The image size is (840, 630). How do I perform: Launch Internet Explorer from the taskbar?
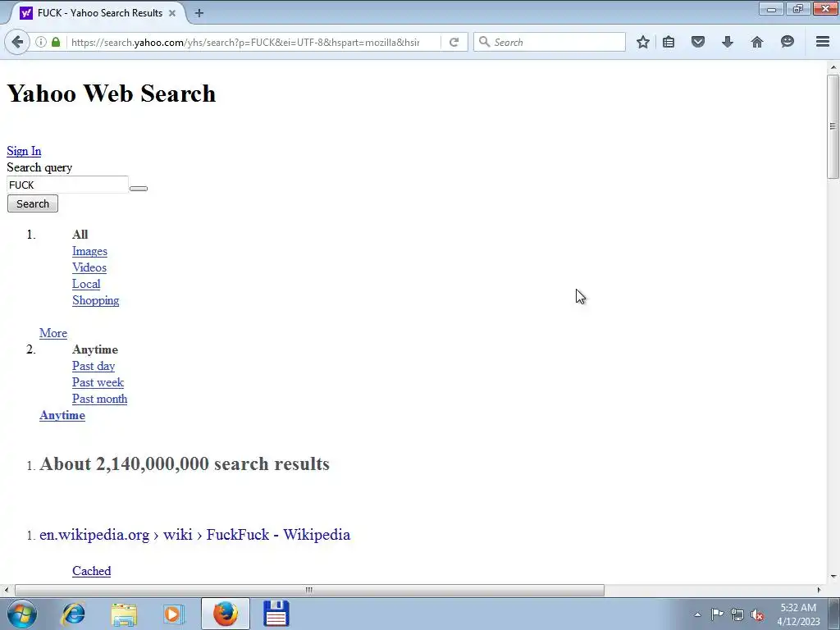coord(73,614)
